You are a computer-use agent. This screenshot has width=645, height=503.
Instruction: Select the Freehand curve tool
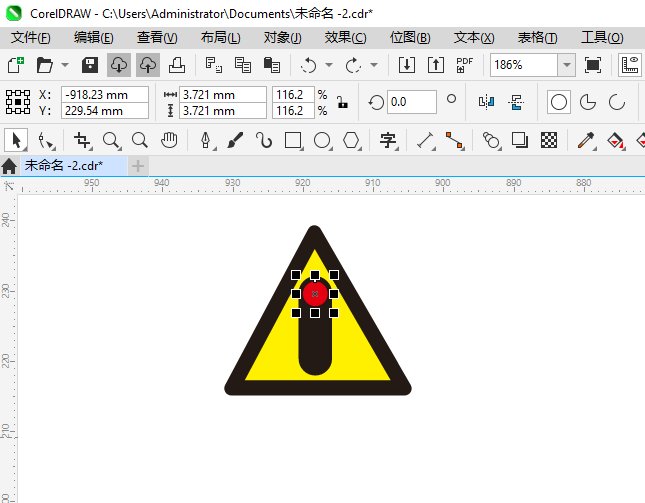point(264,140)
